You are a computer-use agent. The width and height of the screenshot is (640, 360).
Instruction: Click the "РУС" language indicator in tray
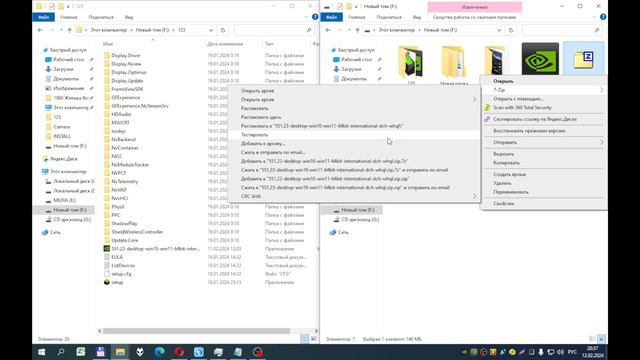coord(572,352)
